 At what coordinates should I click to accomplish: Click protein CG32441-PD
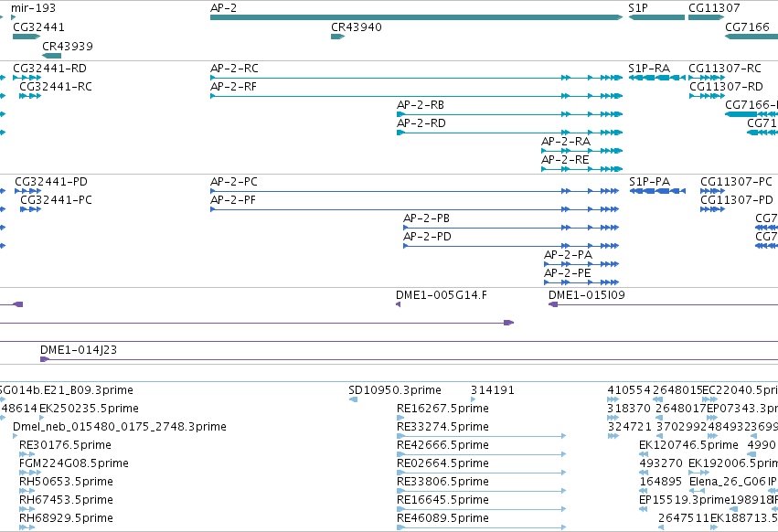coord(27,191)
